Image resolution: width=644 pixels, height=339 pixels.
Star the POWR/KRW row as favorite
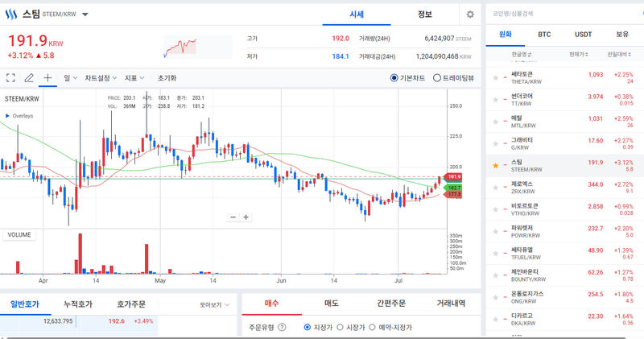tap(496, 232)
